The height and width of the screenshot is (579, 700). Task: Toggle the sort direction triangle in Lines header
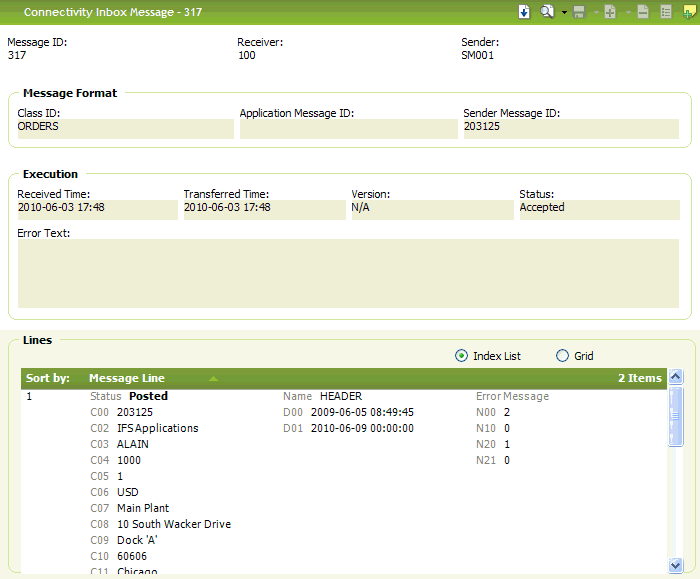click(x=213, y=379)
